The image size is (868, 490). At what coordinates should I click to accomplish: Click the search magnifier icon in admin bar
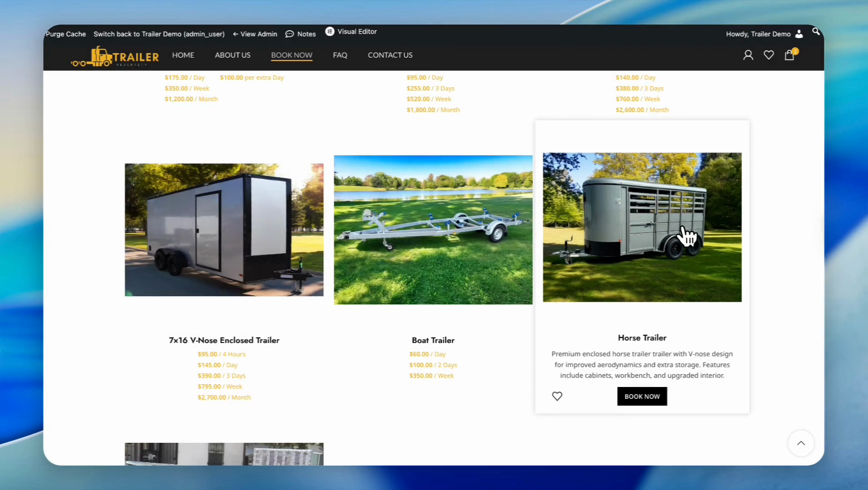816,31
